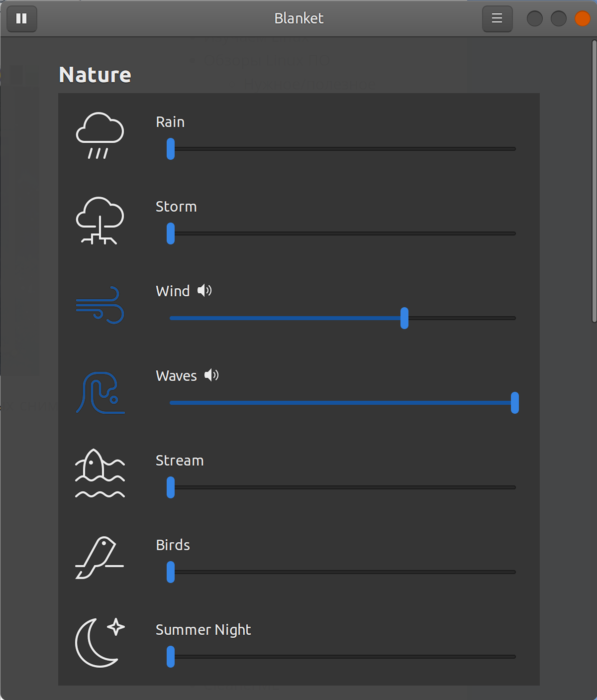Click the Storm lightning cloud icon
This screenshot has width=597, height=700.
[x=99, y=220]
